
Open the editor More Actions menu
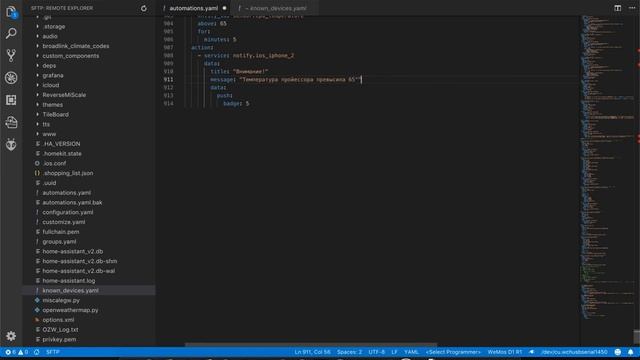(x=632, y=8)
